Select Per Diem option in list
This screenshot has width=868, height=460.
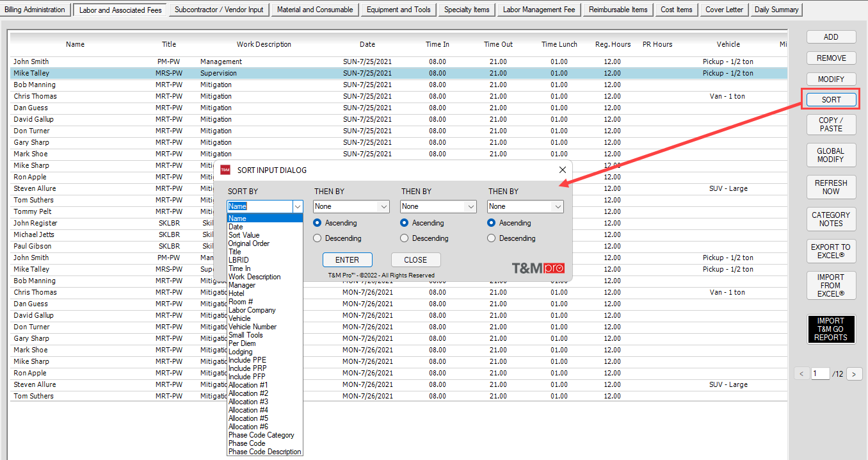click(265, 343)
